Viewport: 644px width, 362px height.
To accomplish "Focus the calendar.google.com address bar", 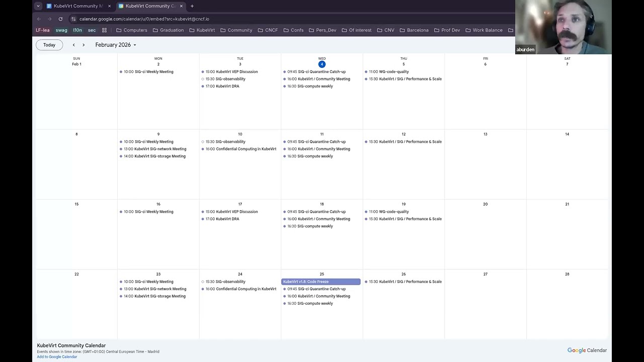I will [x=144, y=19].
